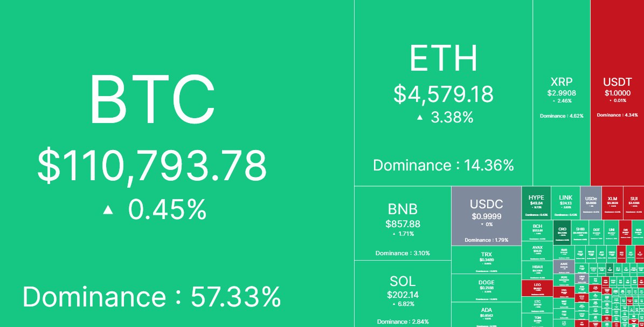Open the TRX tile

tap(486, 260)
